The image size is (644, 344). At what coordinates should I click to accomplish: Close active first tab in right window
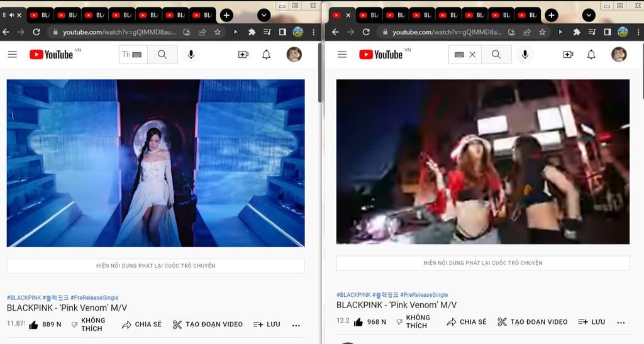click(x=348, y=15)
